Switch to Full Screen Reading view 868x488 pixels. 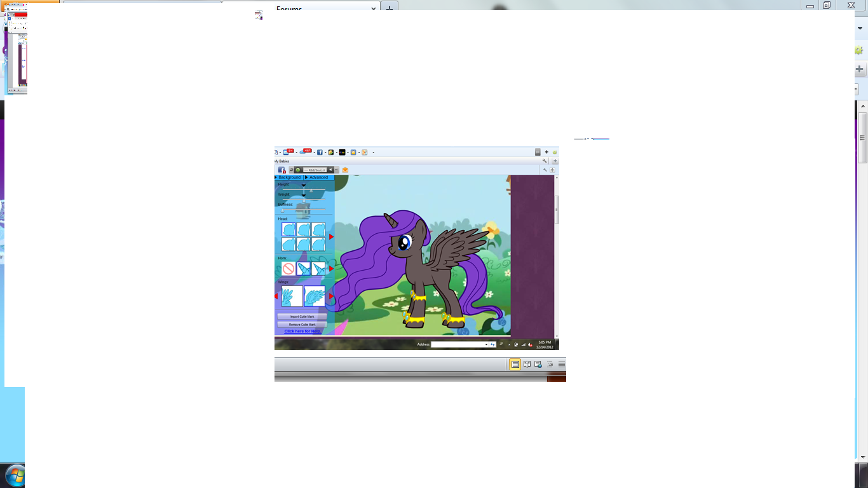pos(527,364)
